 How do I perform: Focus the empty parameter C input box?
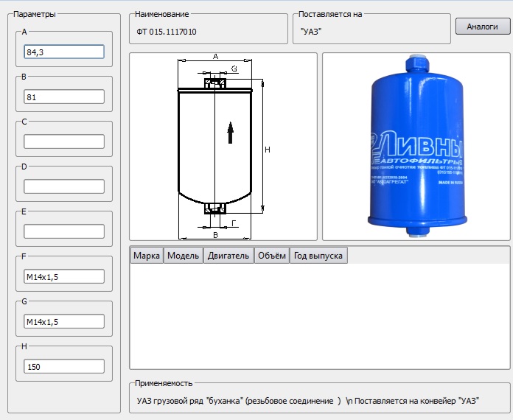(x=63, y=141)
